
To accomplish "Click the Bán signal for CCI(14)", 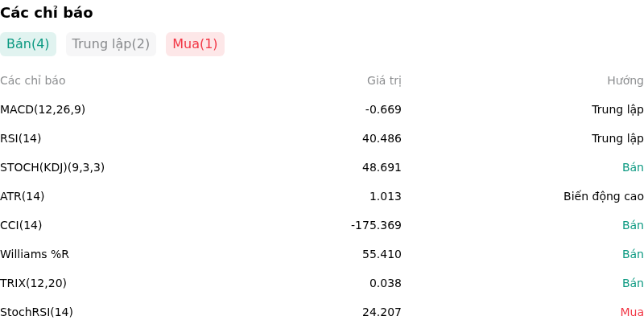I will (633, 225).
